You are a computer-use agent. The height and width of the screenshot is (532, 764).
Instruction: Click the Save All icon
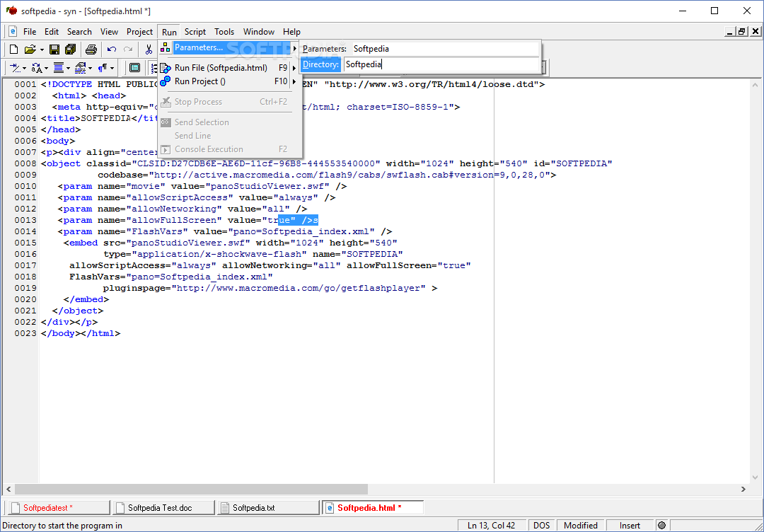click(x=70, y=49)
